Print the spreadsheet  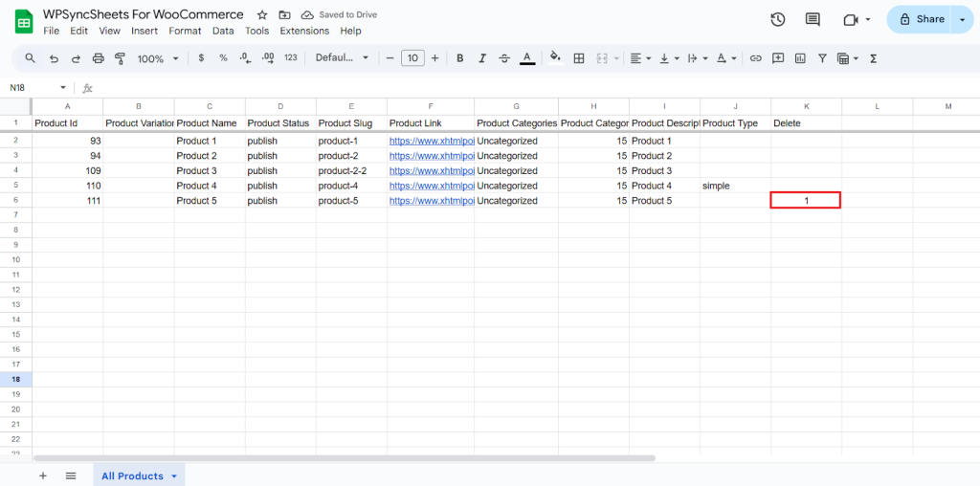pyautogui.click(x=99, y=58)
